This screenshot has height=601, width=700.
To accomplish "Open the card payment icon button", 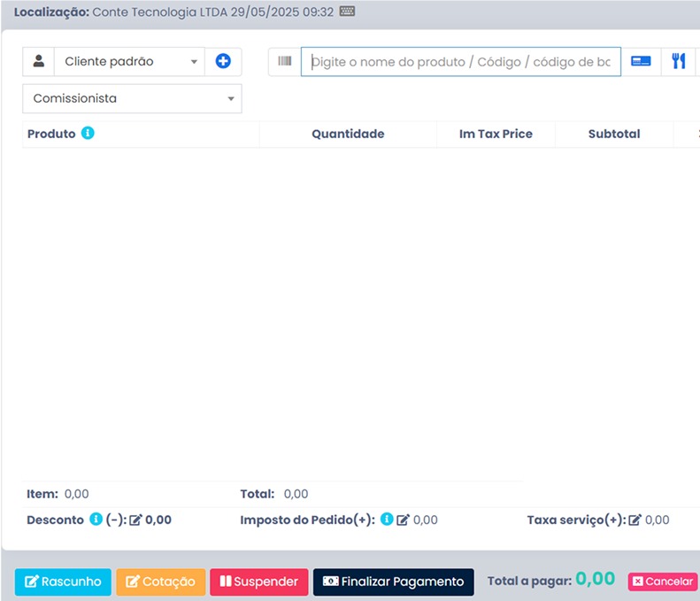I will click(x=641, y=61).
